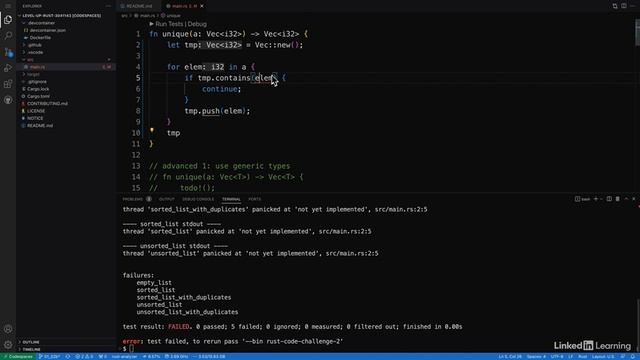
Task: Open the GitHub view in activity bar
Action: coord(8,100)
